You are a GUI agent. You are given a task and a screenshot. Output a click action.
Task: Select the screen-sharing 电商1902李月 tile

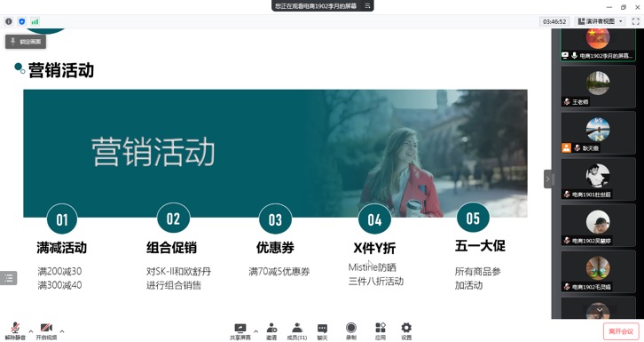tap(598, 44)
